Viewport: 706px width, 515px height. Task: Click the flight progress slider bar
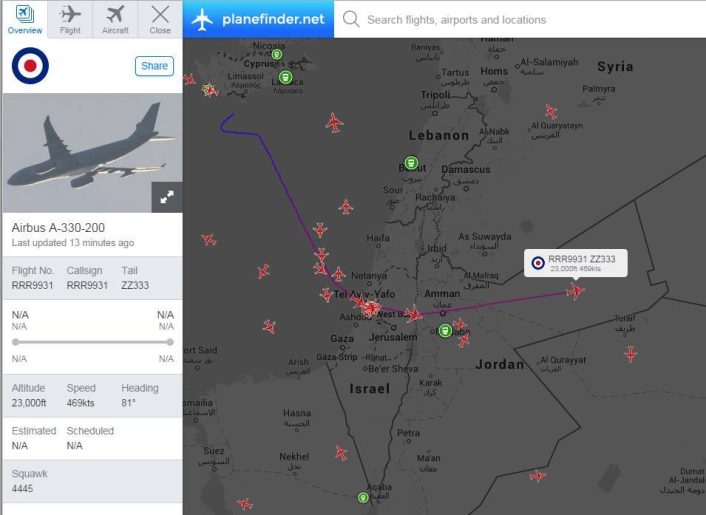(93, 342)
